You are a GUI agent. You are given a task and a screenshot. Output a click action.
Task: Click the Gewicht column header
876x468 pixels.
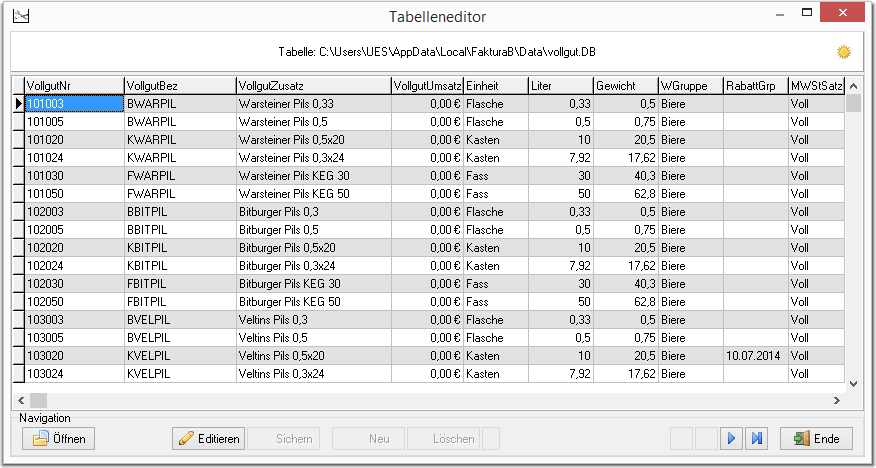pos(626,86)
